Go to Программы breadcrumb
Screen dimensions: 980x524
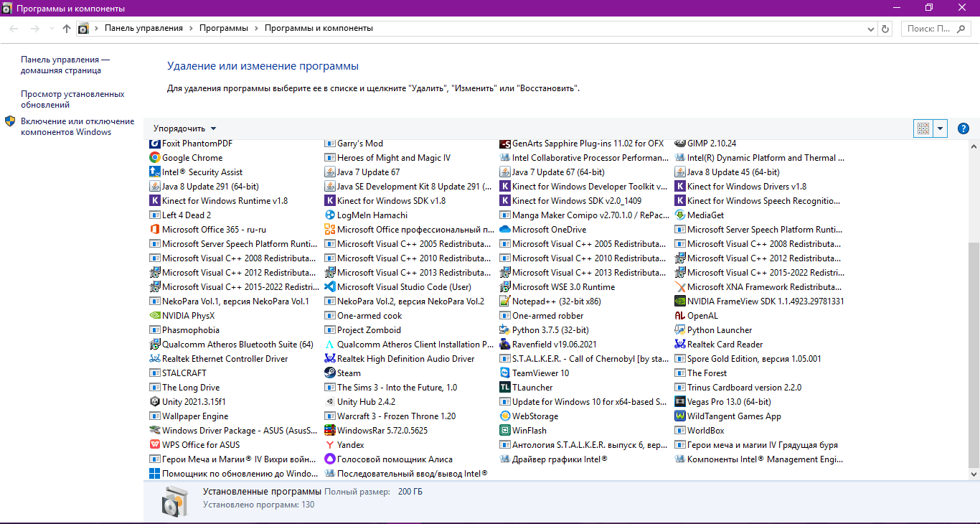pos(223,29)
